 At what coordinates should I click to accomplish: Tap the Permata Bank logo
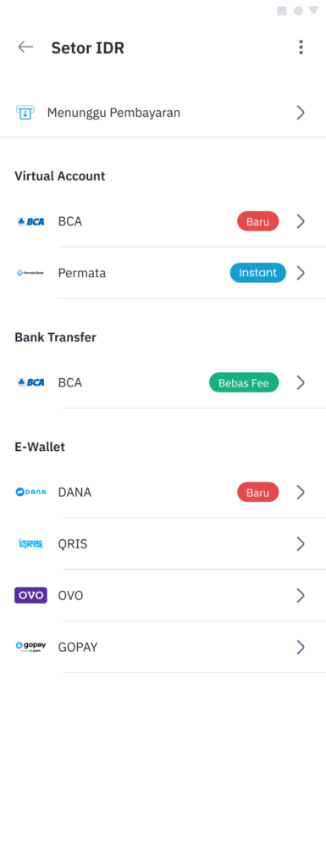click(30, 273)
